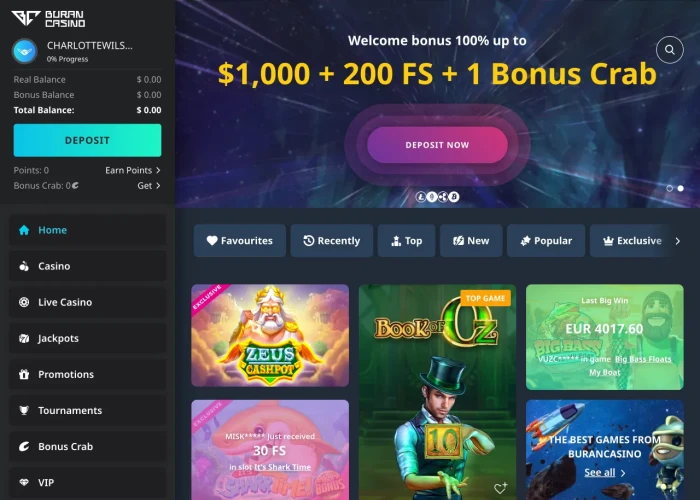700x500 pixels.
Task: Click the Deposit Now banner button
Action: (438, 145)
